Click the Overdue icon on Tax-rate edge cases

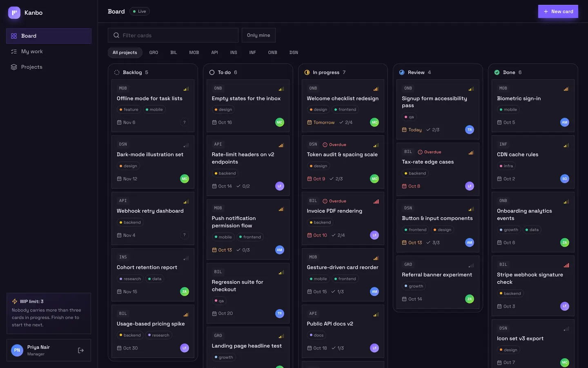coord(420,152)
